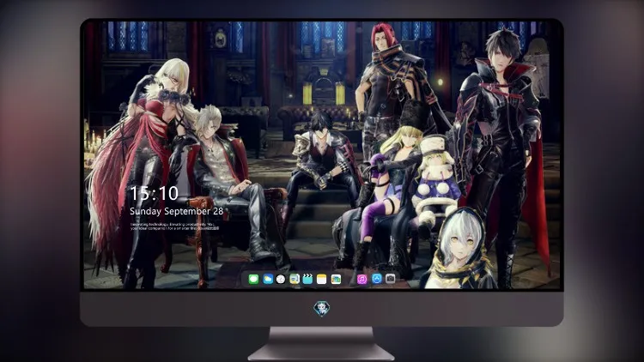The image size is (644, 362).
Task: Open the Maps app in dock
Action: click(x=295, y=279)
